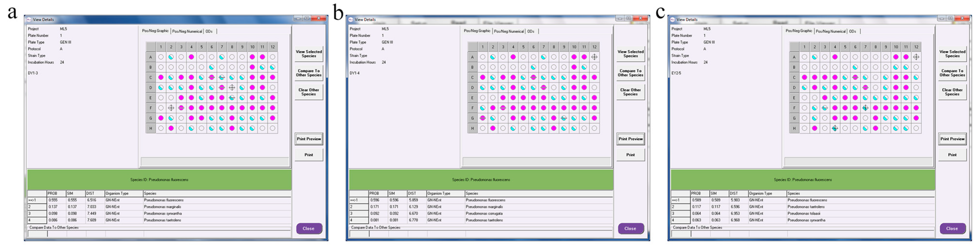Switch to ODs tab in DY1-4 window

pyautogui.click(x=531, y=31)
